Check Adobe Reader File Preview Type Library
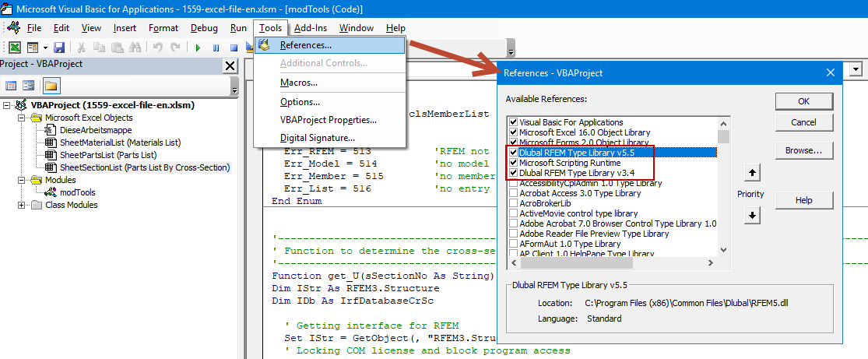This screenshot has width=868, height=359. pyautogui.click(x=513, y=234)
